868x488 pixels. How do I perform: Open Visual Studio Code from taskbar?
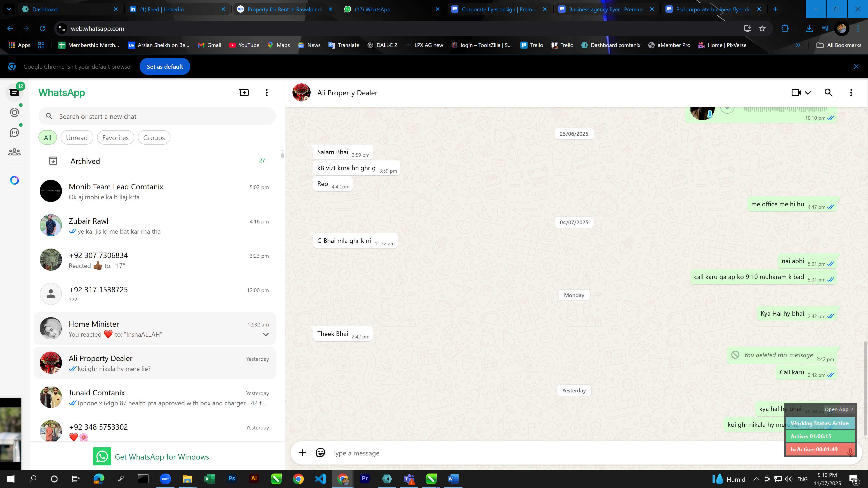pos(321,479)
